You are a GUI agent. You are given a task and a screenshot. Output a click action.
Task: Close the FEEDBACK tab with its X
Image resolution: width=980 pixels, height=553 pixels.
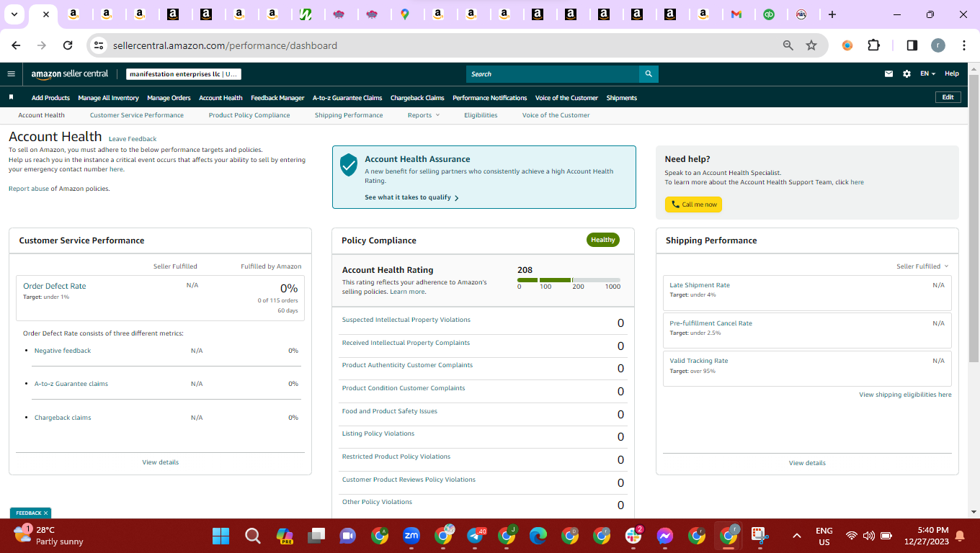[x=46, y=513]
